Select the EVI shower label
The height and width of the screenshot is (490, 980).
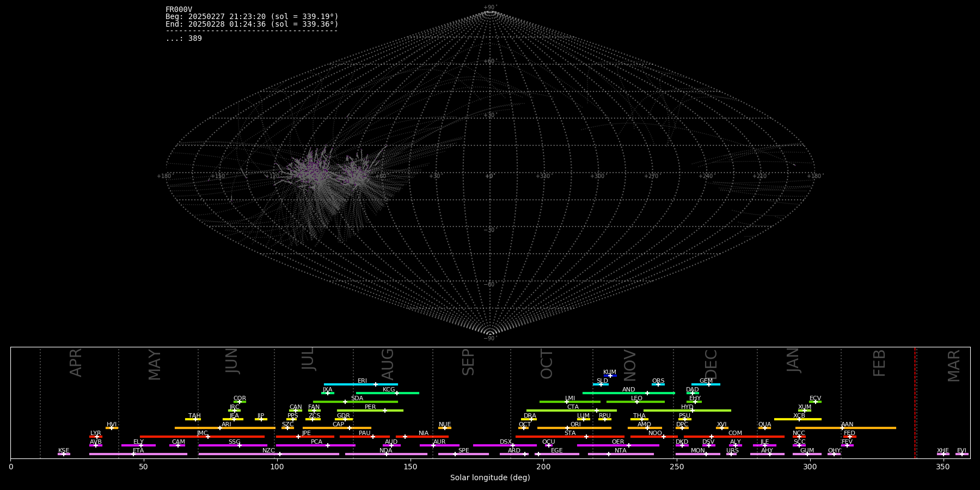(x=961, y=451)
